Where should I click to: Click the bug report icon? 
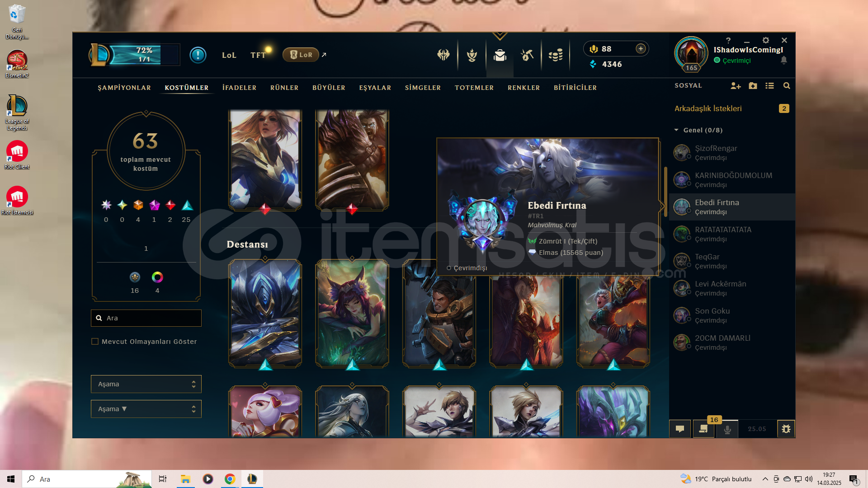tap(786, 429)
